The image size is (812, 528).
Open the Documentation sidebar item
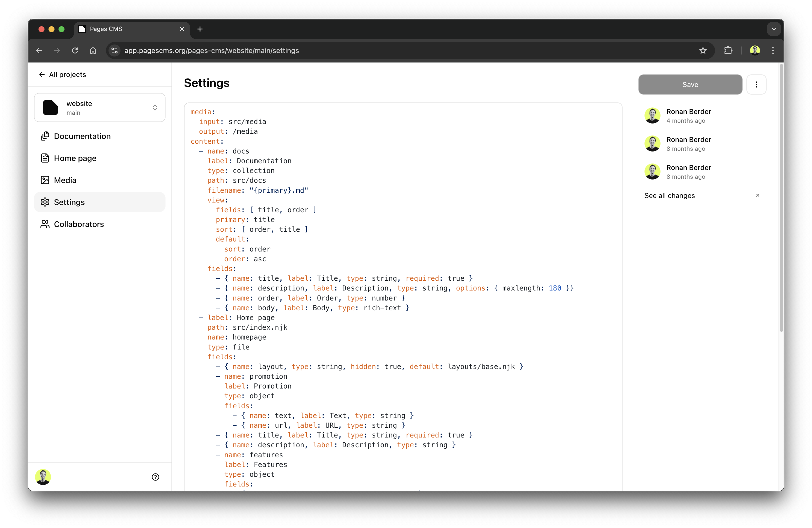82,136
